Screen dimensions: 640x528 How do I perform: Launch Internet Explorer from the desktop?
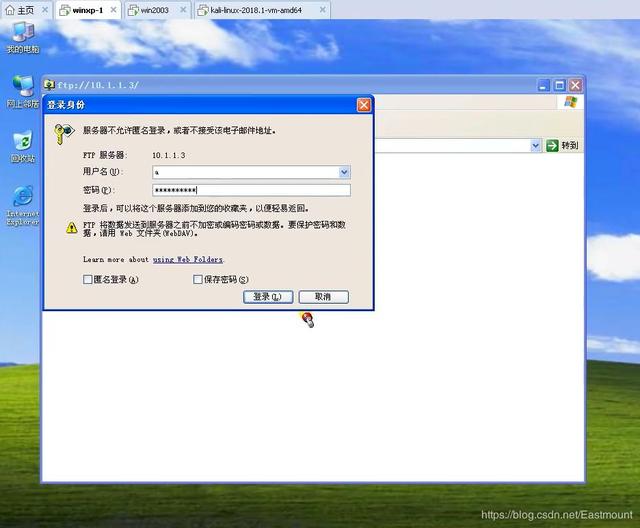click(23, 205)
